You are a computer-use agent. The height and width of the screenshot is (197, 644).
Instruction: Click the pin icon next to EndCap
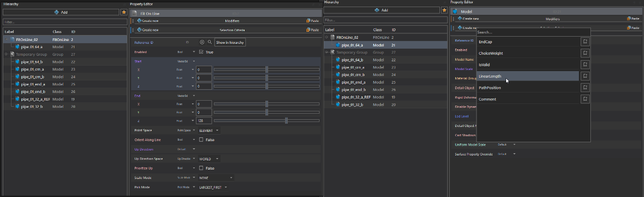click(585, 42)
